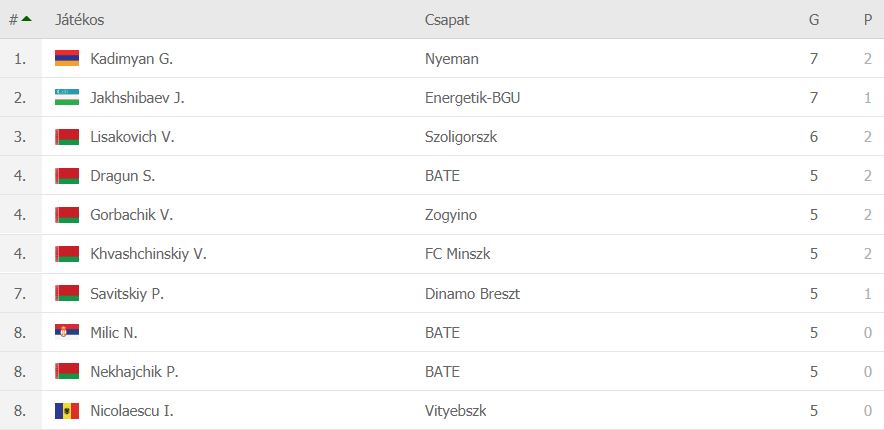The image size is (884, 430).
Task: Click the Uzbekistan flag beside Jakhshibaev J.
Action: point(67,97)
